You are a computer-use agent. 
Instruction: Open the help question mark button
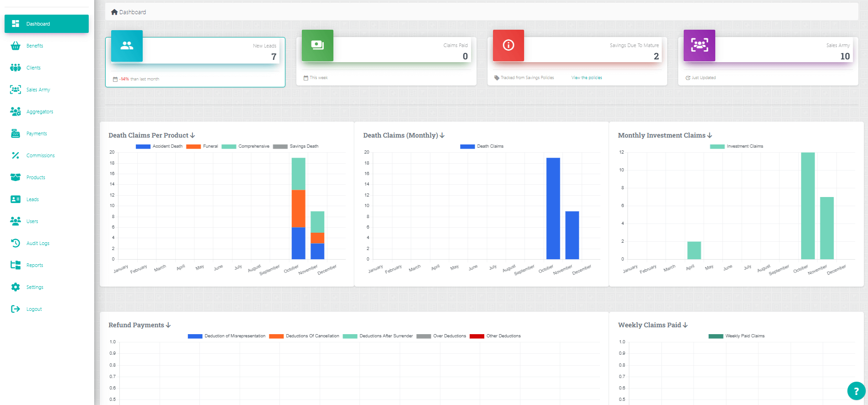856,391
